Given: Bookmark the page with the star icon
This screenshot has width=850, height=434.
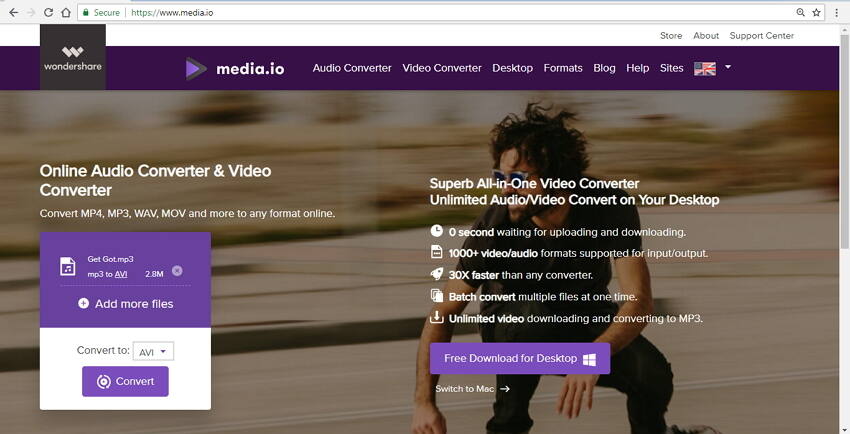Looking at the screenshot, I should pyautogui.click(x=816, y=12).
